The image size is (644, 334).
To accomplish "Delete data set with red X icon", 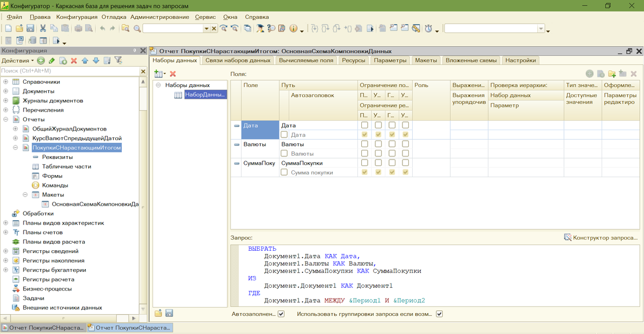I will [173, 74].
